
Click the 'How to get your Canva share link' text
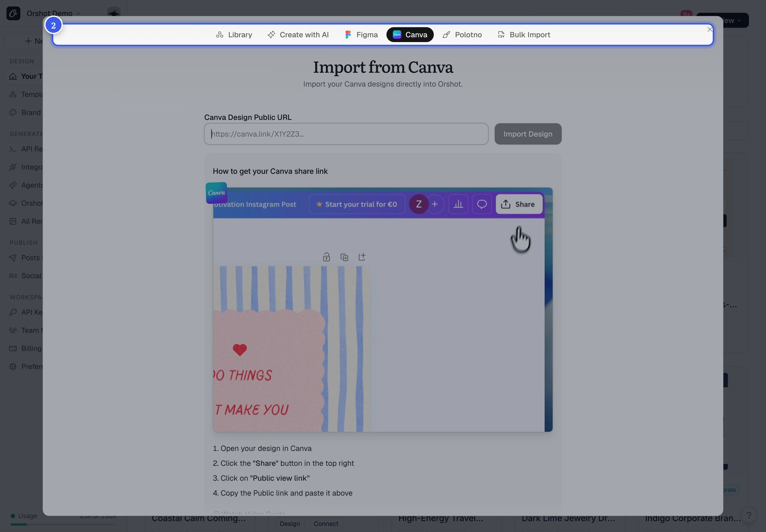point(270,171)
